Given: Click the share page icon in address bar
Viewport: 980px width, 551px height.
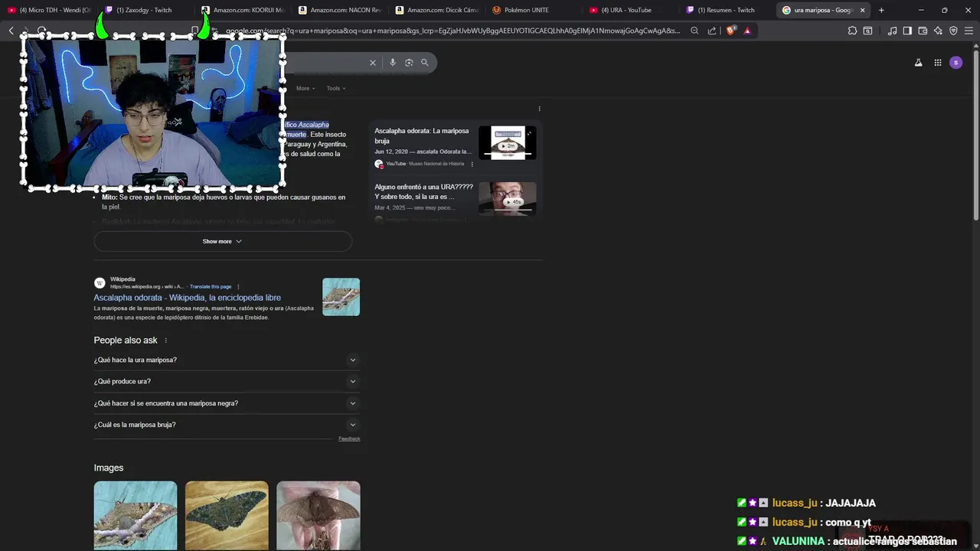Looking at the screenshot, I should pyautogui.click(x=712, y=31).
